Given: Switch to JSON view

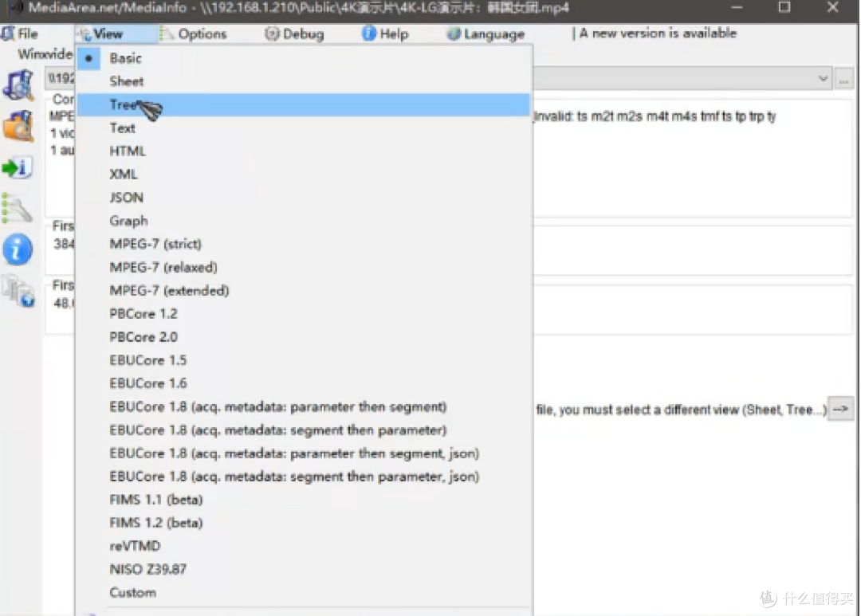Looking at the screenshot, I should tap(303, 198).
